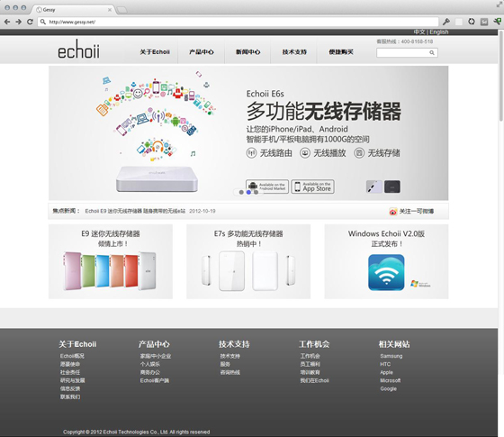Open the E7s 多功能无线存储器 product card
Image resolution: width=504 pixels, height=437 pixels.
(x=248, y=261)
